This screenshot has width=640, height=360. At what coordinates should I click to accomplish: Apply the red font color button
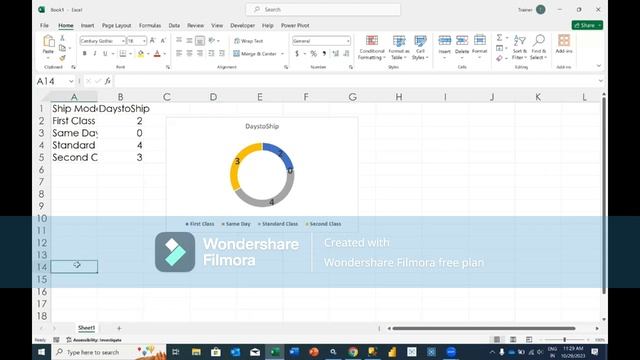tap(157, 53)
